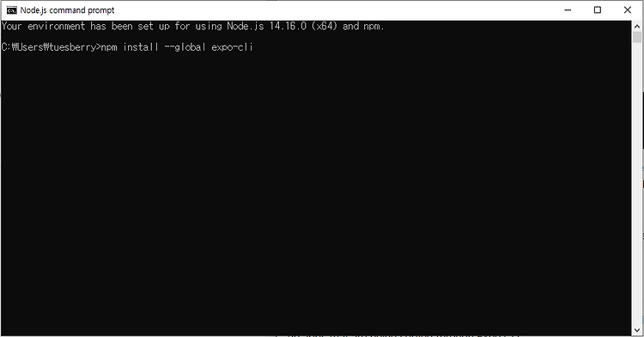Click "npm" right after the prompt

coord(109,47)
